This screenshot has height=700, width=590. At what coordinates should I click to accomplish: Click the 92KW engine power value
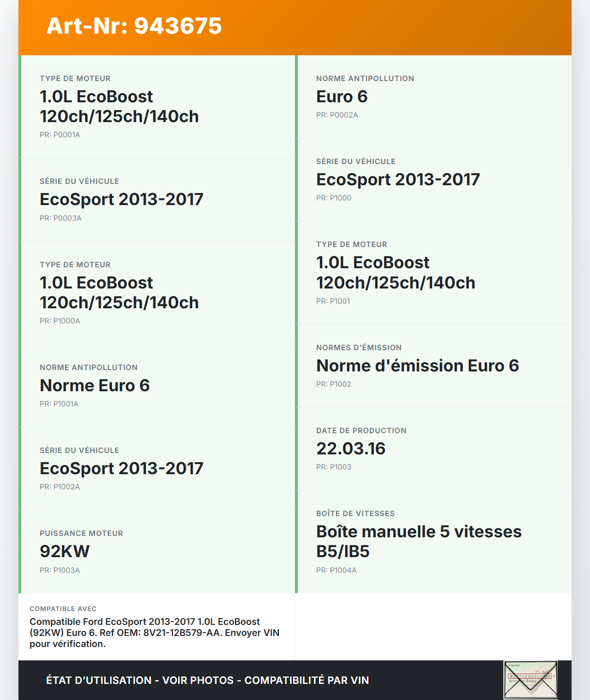click(x=65, y=552)
